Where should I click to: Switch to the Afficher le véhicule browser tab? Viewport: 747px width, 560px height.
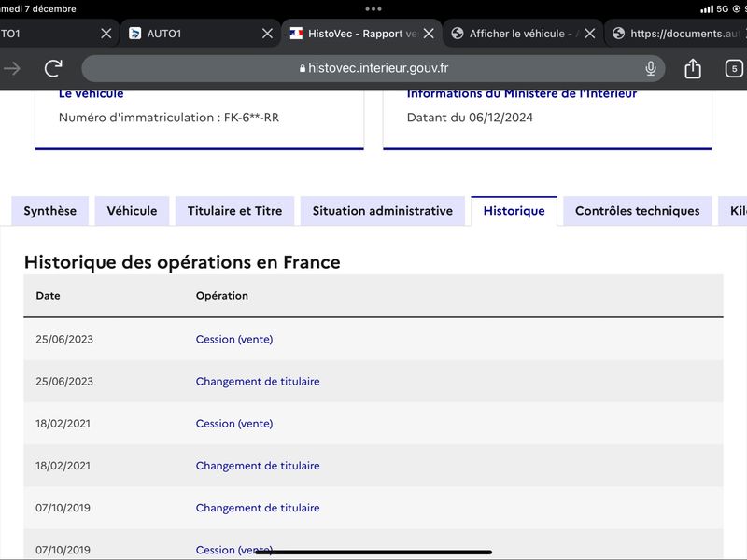click(516, 34)
